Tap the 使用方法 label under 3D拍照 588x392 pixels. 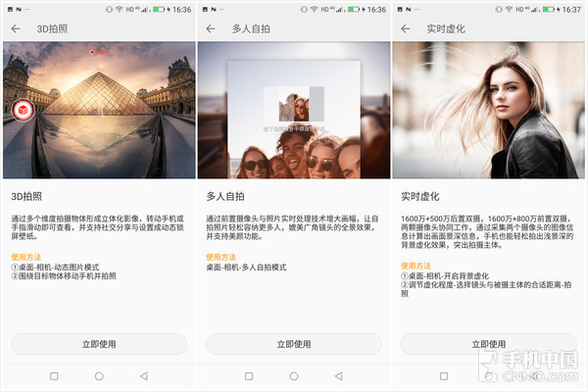click(x=25, y=257)
